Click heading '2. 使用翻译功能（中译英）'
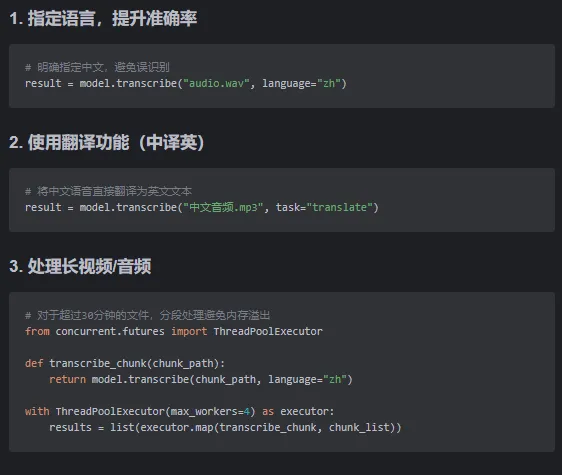Screen dimensions: 562x475 [x=107, y=142]
